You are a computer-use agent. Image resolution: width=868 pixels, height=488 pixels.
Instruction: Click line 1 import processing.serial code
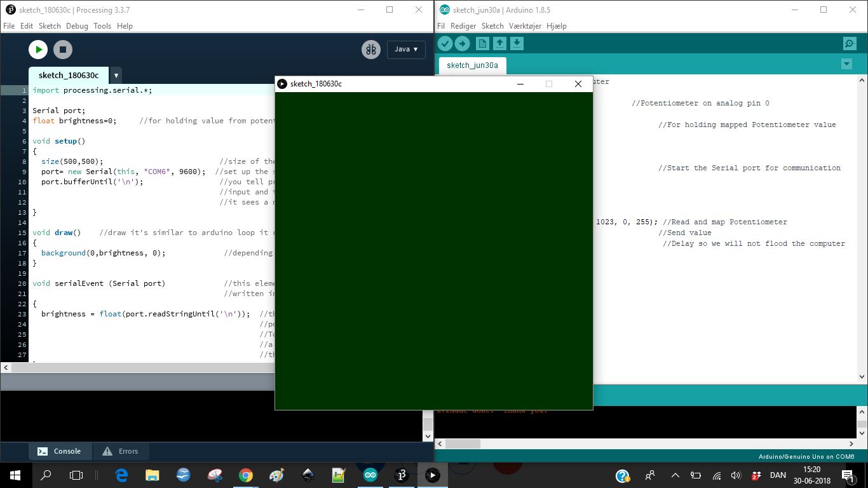(92, 90)
